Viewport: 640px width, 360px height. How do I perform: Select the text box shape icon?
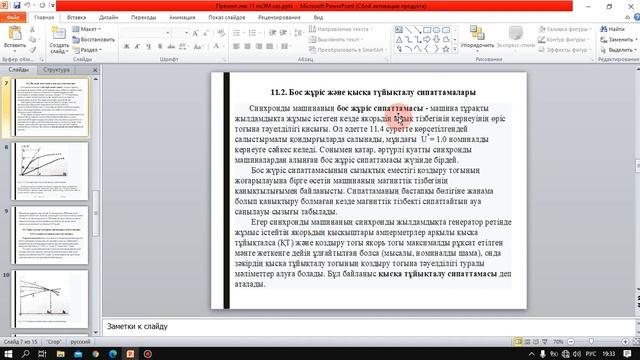(399, 30)
